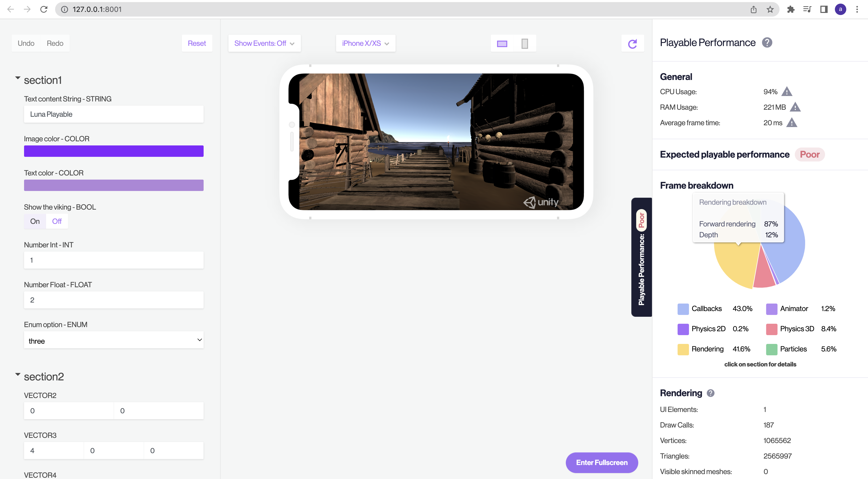
Task: Click the VECTOR3 middle value field
Action: coord(114,450)
